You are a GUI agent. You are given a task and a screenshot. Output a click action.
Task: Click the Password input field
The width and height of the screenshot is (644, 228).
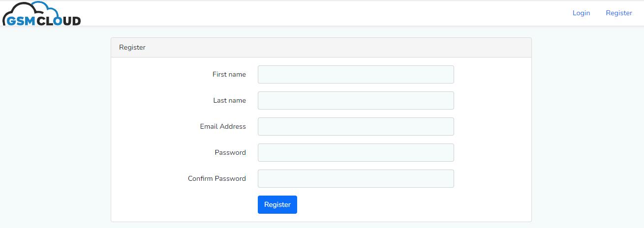pyautogui.click(x=355, y=153)
